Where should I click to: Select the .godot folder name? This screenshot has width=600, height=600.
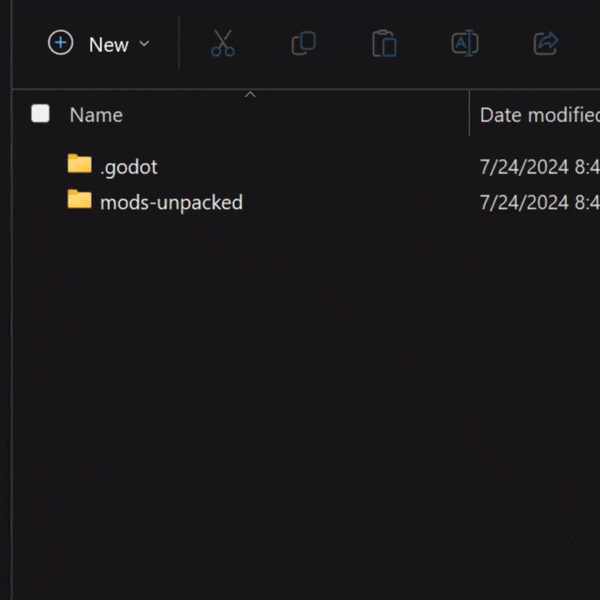(129, 167)
